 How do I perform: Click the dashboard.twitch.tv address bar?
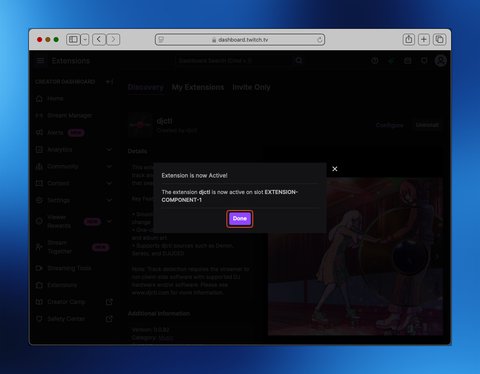pyautogui.click(x=240, y=40)
